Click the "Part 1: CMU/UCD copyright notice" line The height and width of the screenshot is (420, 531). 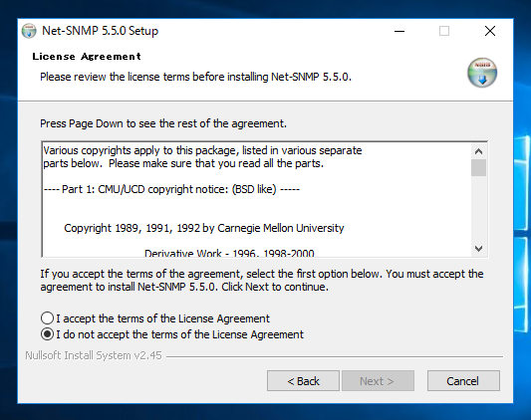point(171,189)
